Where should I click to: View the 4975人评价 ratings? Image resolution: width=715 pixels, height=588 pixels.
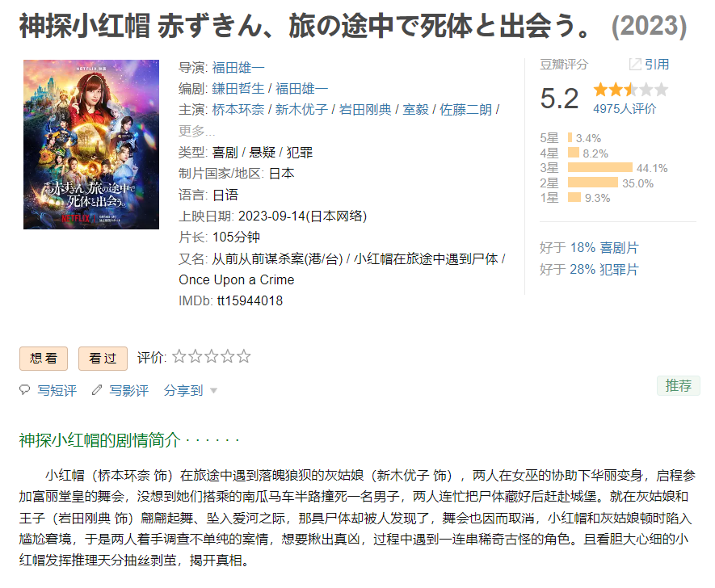point(625,109)
